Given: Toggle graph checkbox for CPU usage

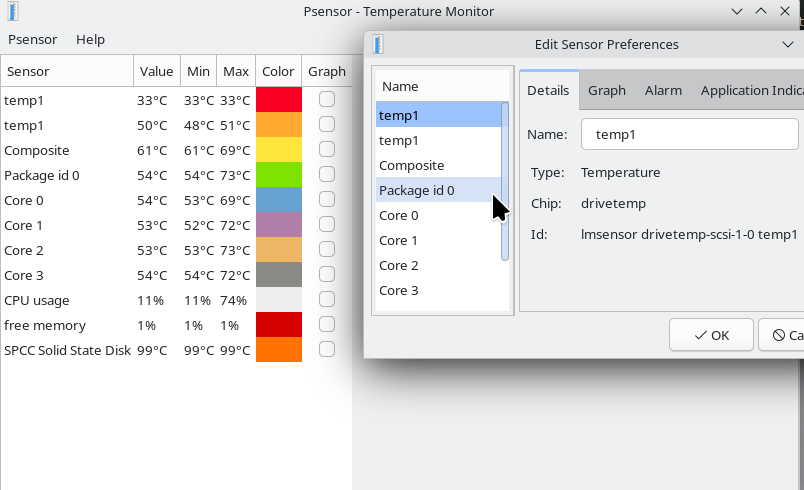Looking at the screenshot, I should 326,300.
